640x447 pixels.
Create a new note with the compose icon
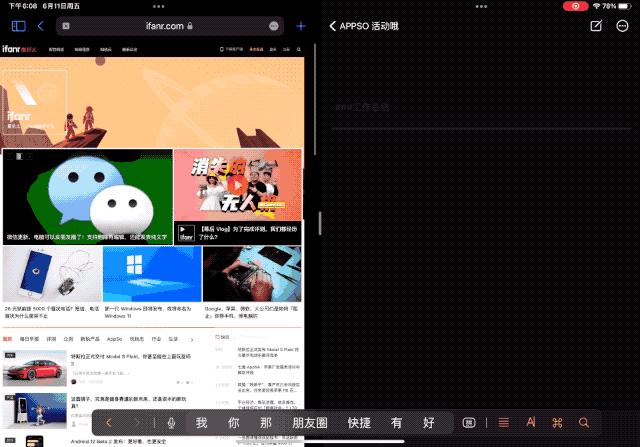(596, 26)
